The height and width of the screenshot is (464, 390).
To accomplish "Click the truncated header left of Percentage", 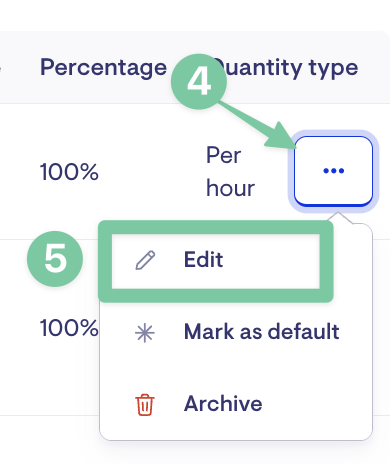I will click(1, 68).
